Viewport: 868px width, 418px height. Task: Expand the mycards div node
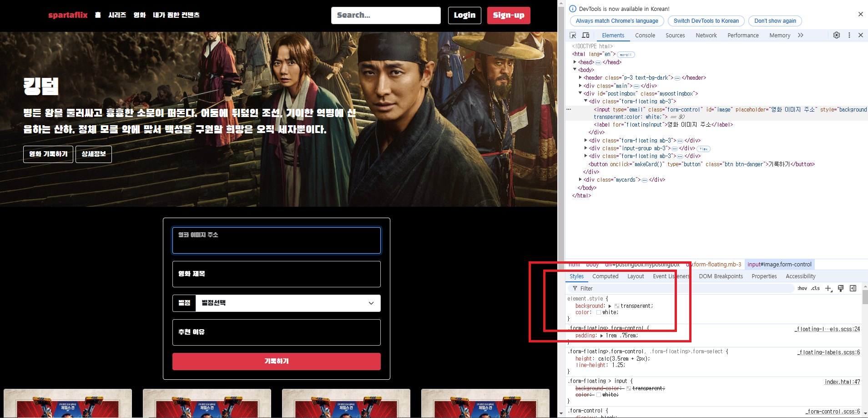[x=580, y=179]
